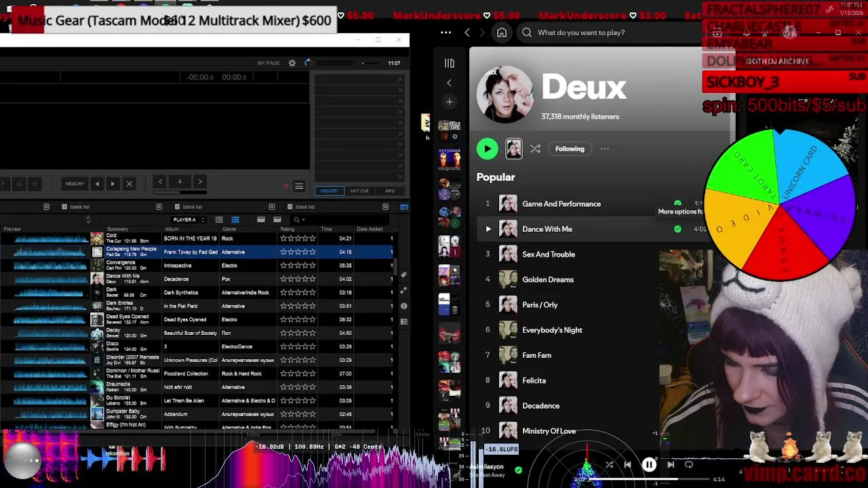Open Your Library icon in Spotify
Viewport: 868px width, 488px height.
point(449,63)
